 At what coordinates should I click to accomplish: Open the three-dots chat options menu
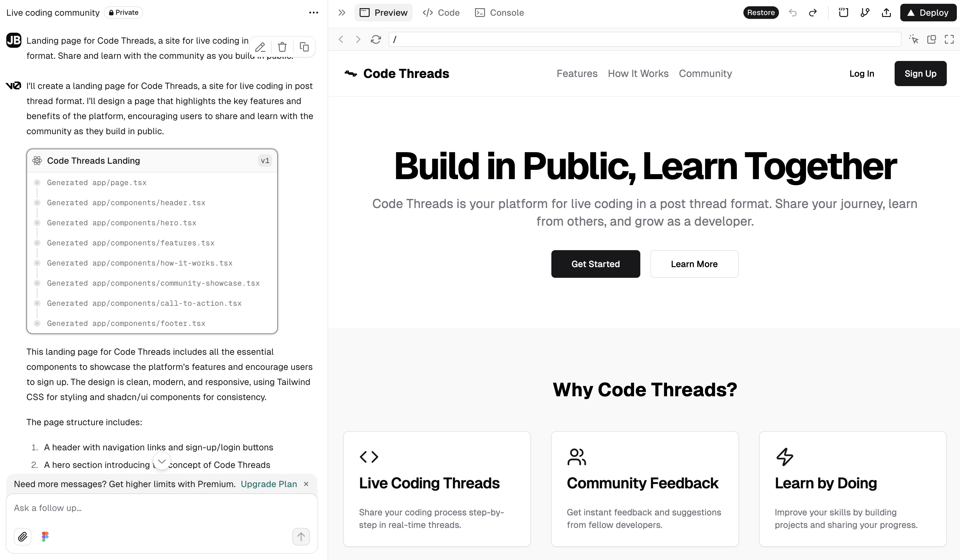(x=313, y=13)
